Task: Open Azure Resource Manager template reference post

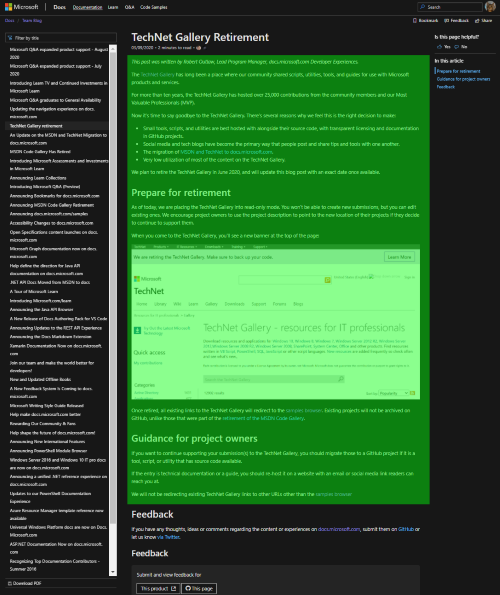Action: [57, 515]
